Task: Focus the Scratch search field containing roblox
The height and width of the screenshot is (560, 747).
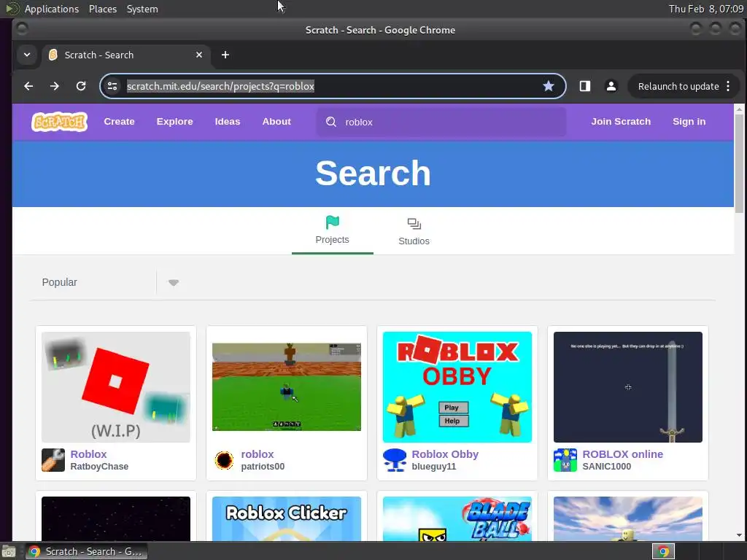Action: pos(441,122)
